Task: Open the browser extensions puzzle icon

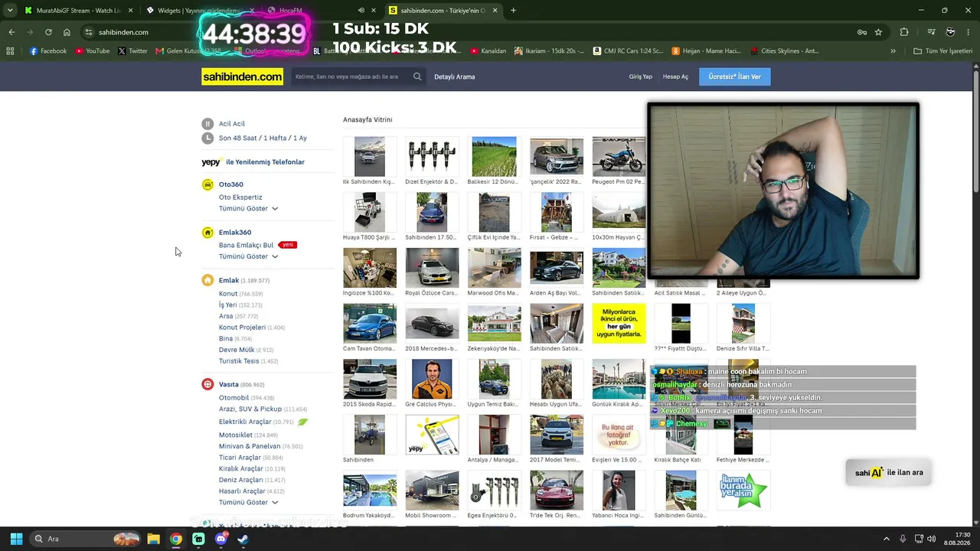Action: coord(904,32)
